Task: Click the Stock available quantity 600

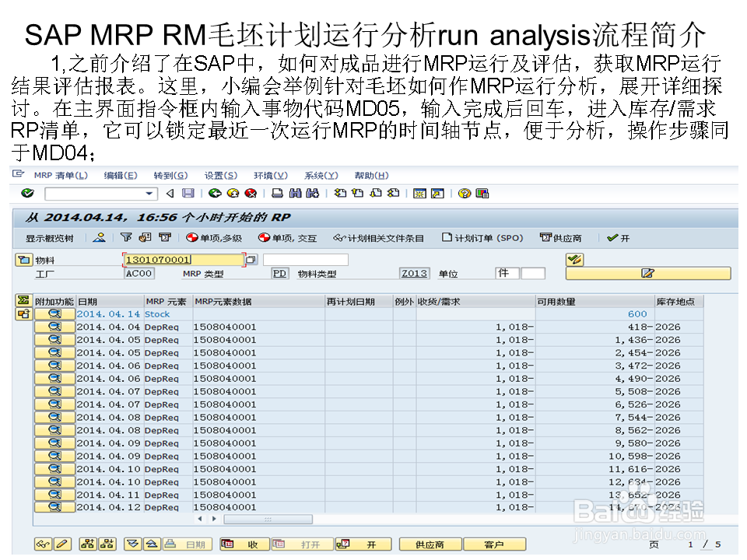Action: tap(637, 313)
